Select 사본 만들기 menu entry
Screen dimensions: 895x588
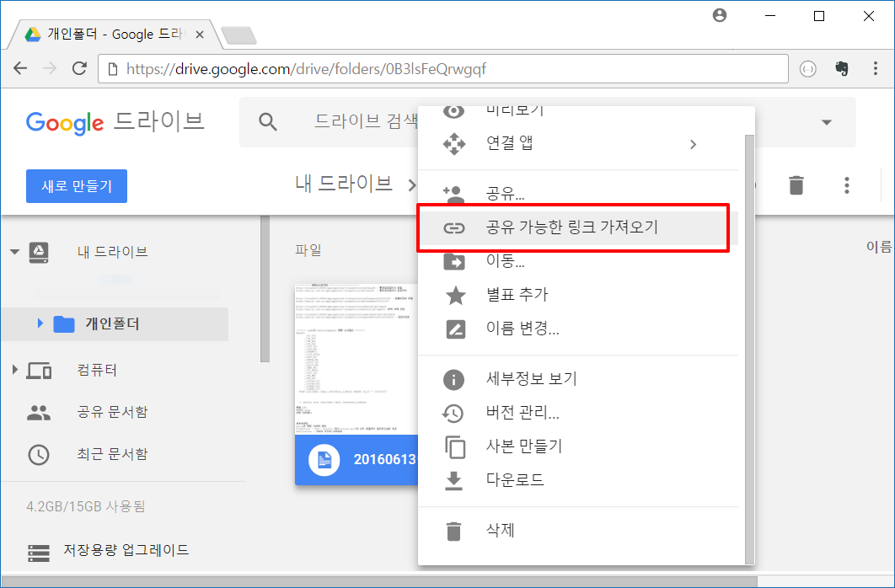click(578, 446)
